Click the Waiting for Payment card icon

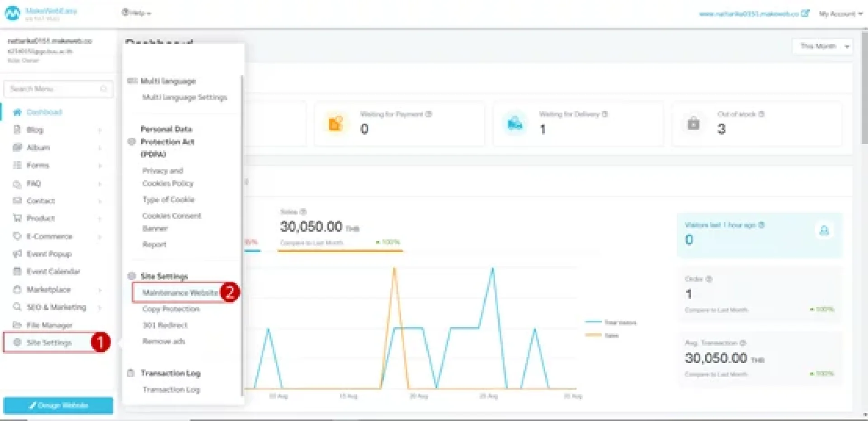pyautogui.click(x=335, y=123)
